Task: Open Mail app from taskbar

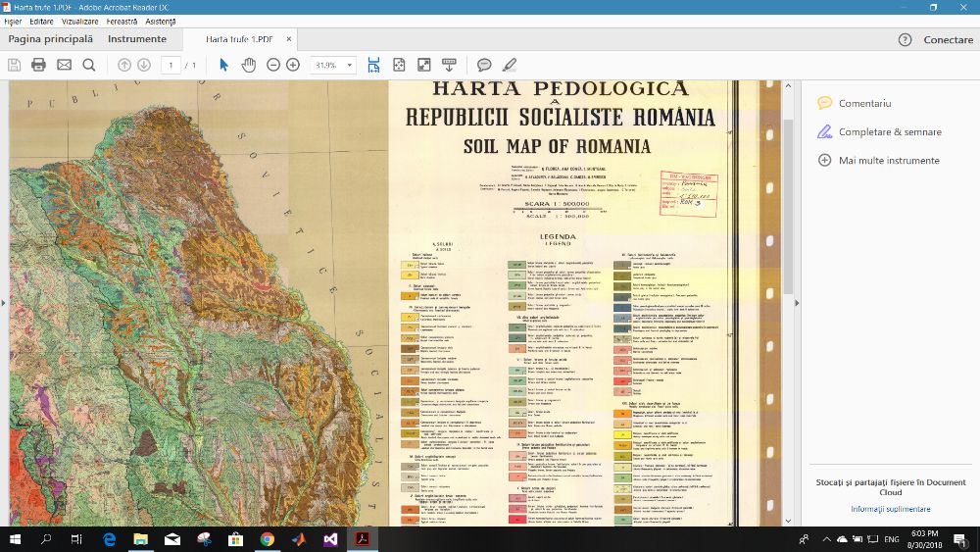Action: coord(172,539)
